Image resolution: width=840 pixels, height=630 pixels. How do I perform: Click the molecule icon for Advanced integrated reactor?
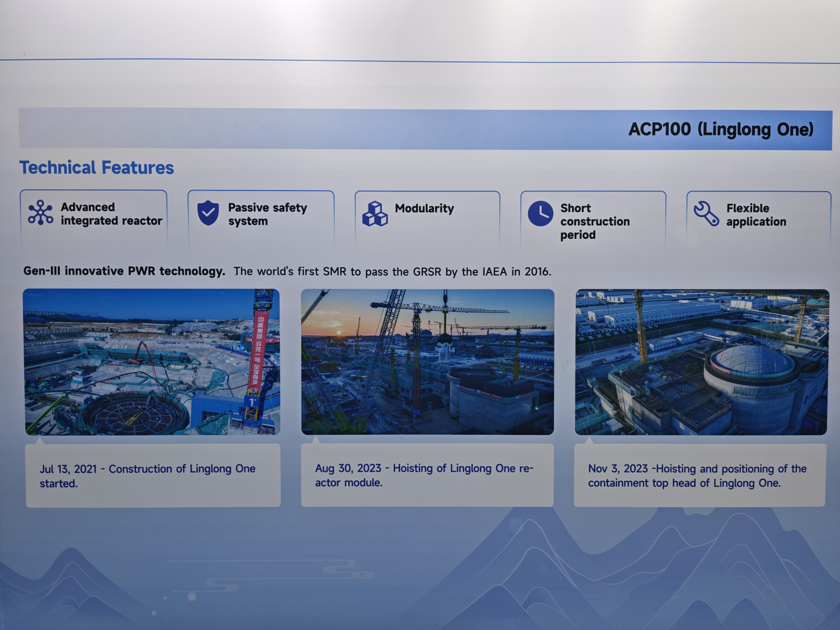tap(40, 213)
